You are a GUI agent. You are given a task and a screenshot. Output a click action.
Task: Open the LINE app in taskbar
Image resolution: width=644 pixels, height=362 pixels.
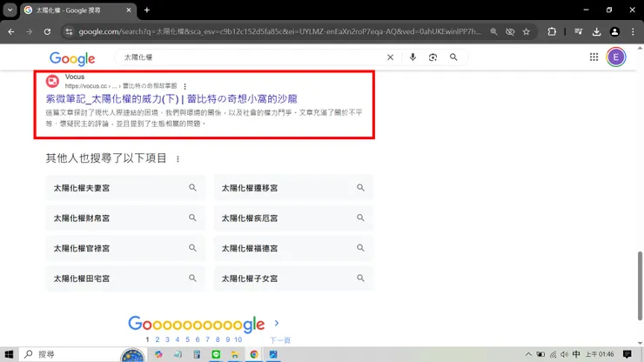click(216, 354)
